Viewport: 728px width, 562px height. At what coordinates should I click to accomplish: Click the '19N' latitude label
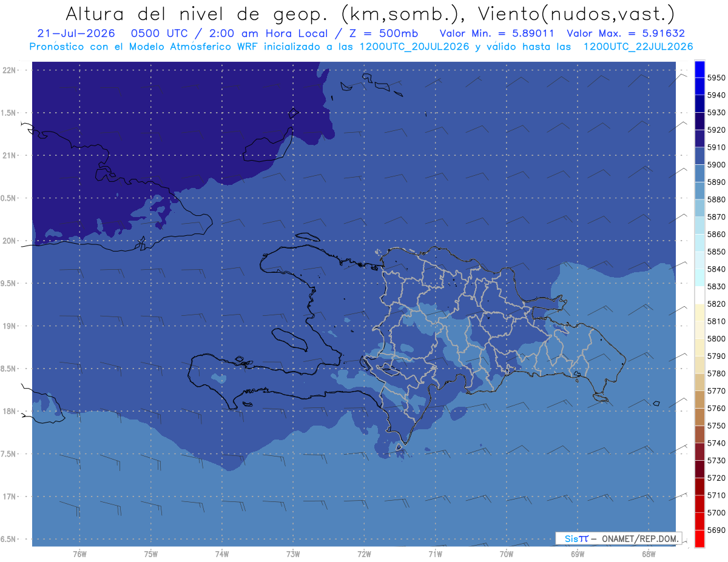10,326
